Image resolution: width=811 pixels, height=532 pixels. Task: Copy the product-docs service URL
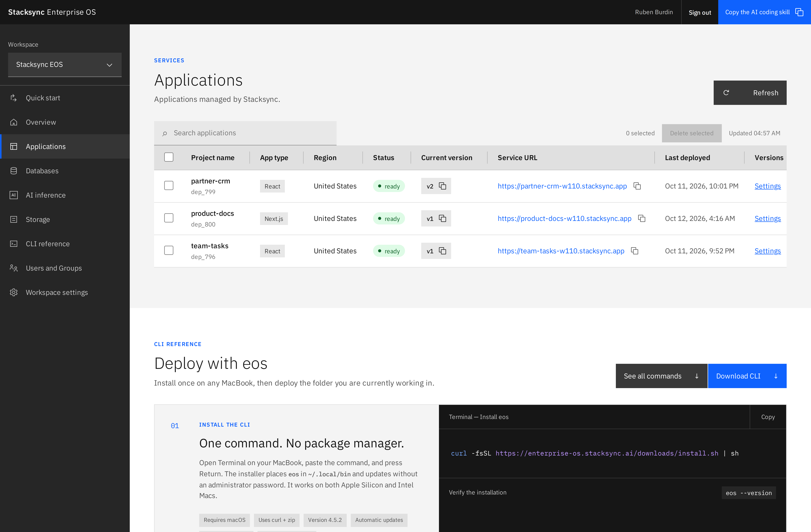[642, 218]
